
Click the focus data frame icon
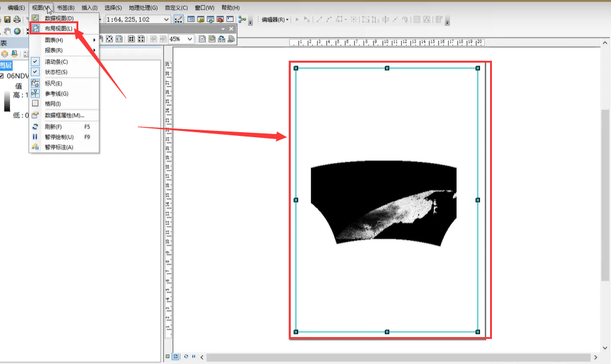click(x=212, y=39)
